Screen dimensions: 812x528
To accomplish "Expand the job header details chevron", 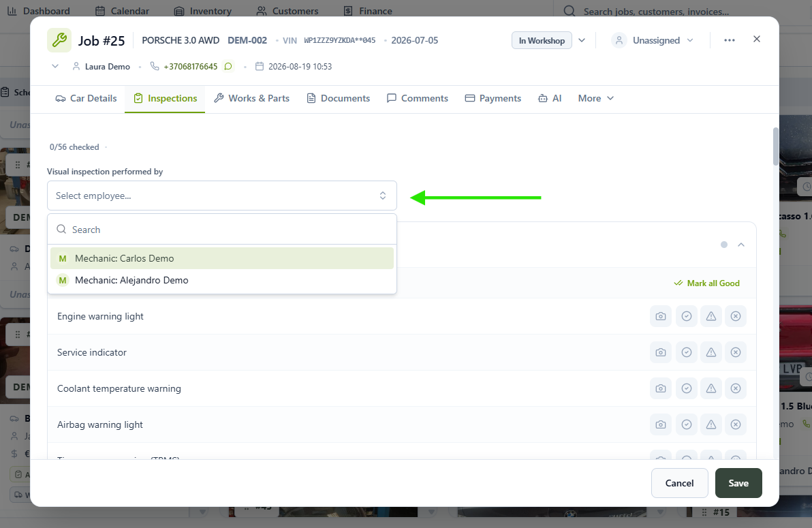I will pos(55,66).
